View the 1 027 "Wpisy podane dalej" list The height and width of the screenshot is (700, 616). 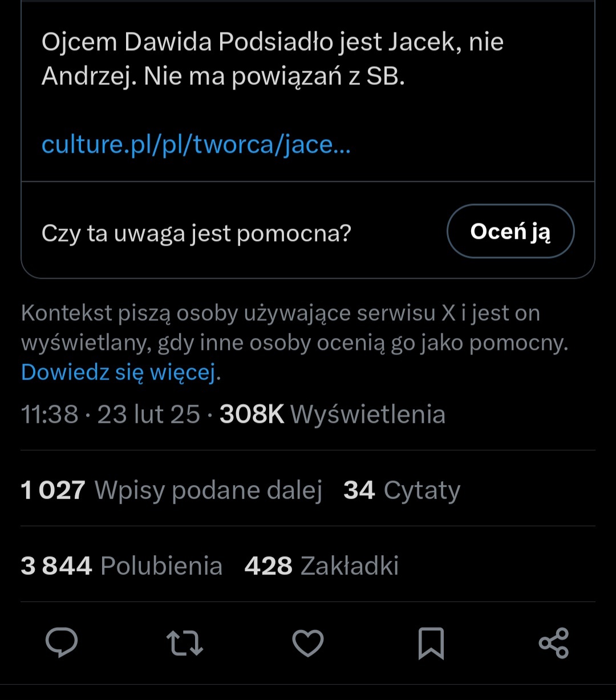171,490
